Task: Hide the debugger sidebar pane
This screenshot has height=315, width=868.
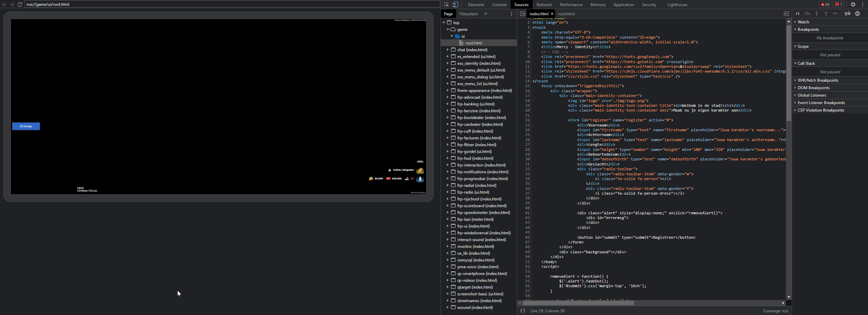Action: tap(786, 14)
